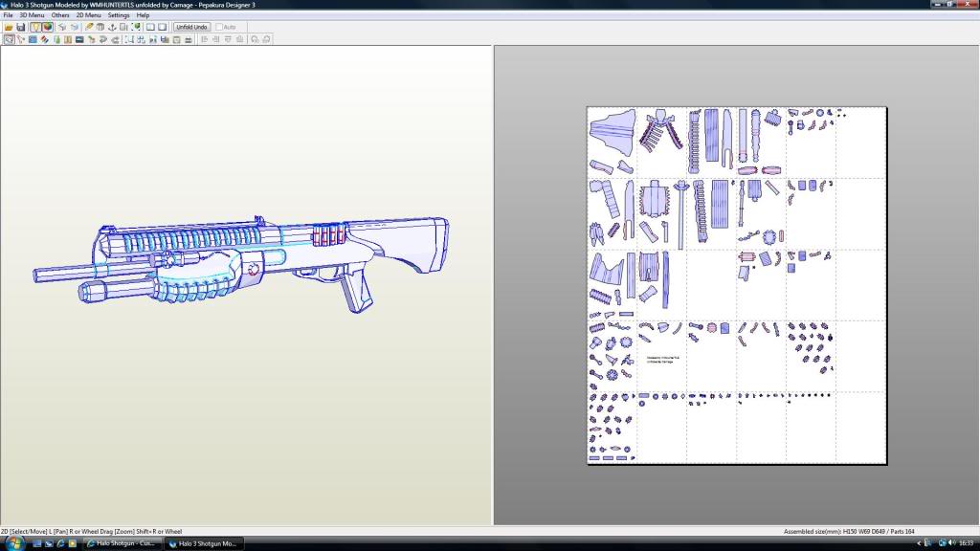
Task: Open the Settings menu
Action: (x=118, y=15)
